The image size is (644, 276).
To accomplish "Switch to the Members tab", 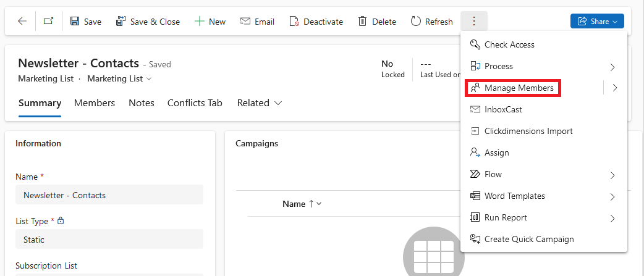I will point(95,103).
